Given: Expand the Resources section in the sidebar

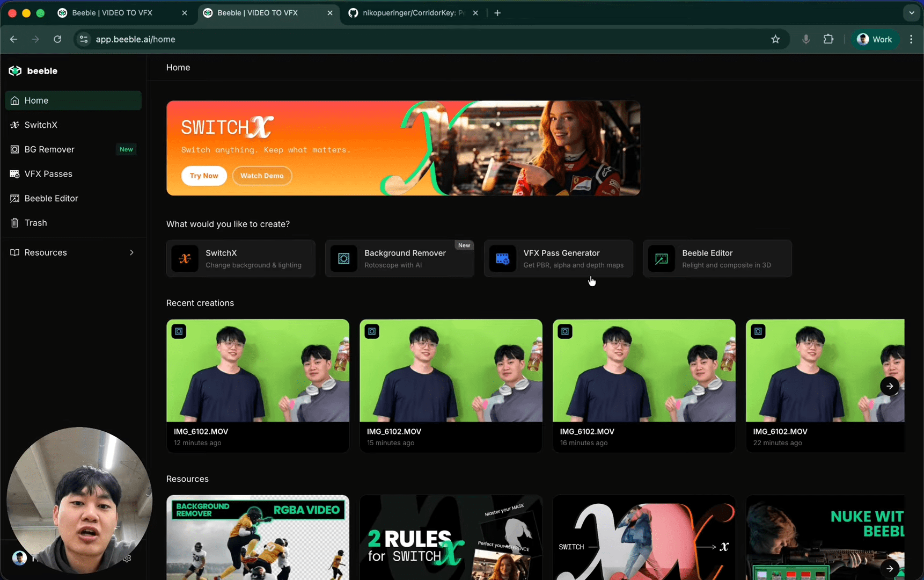Looking at the screenshot, I should tap(73, 252).
